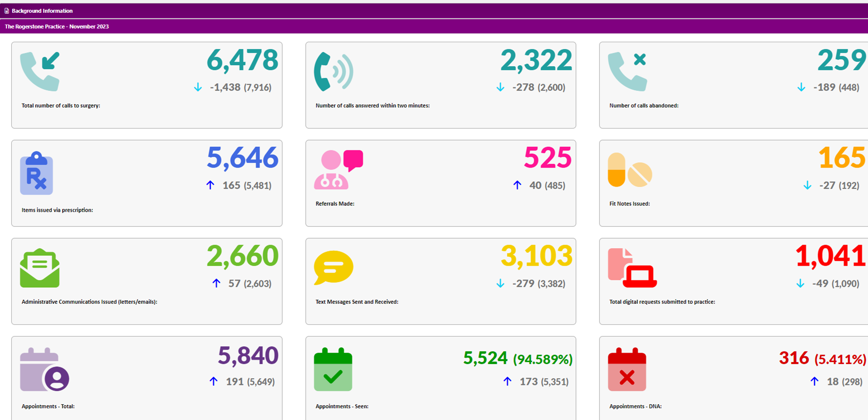868x420 pixels.
Task: Click the down arrow beside -189 (448)
Action: [x=801, y=87]
